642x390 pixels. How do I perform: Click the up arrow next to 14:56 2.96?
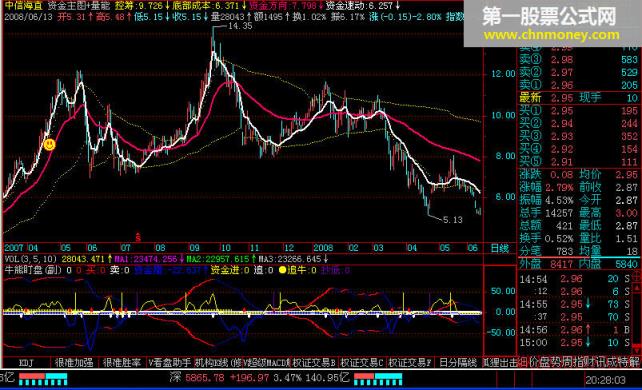pyautogui.click(x=588, y=330)
